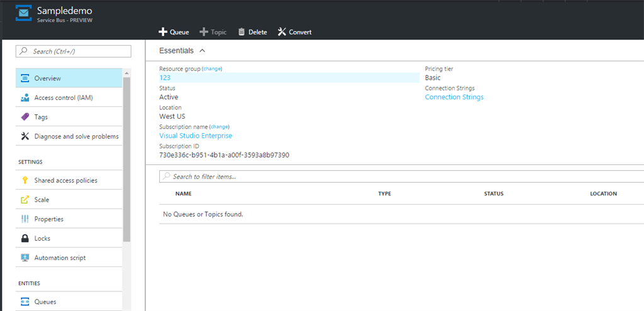The height and width of the screenshot is (311, 644).
Task: Open Diagnose and solve problems
Action: 69,136
